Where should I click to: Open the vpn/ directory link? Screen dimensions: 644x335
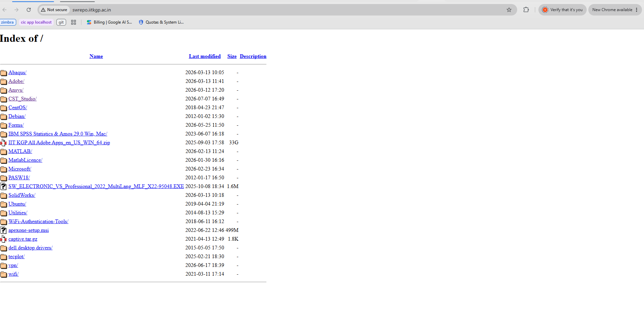pyautogui.click(x=13, y=265)
